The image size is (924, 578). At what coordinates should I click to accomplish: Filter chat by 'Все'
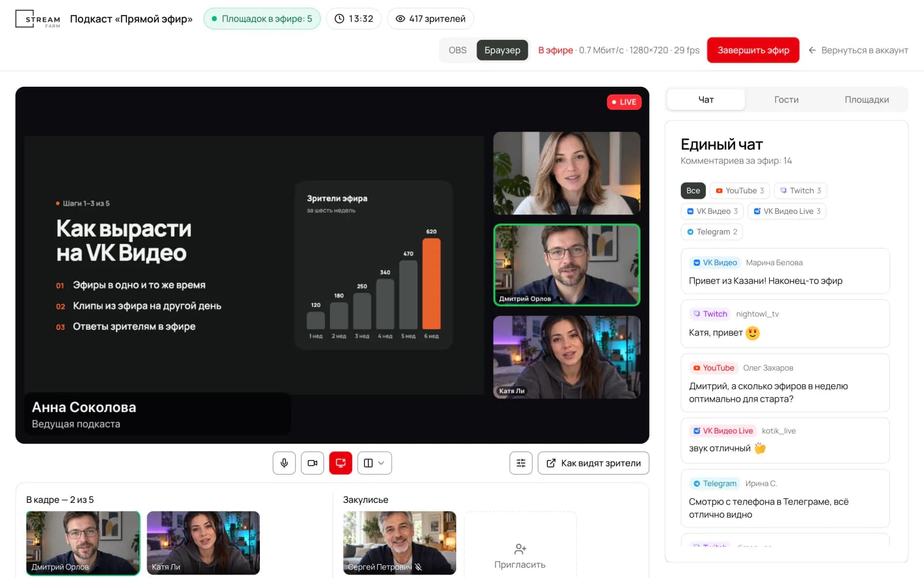click(x=693, y=191)
